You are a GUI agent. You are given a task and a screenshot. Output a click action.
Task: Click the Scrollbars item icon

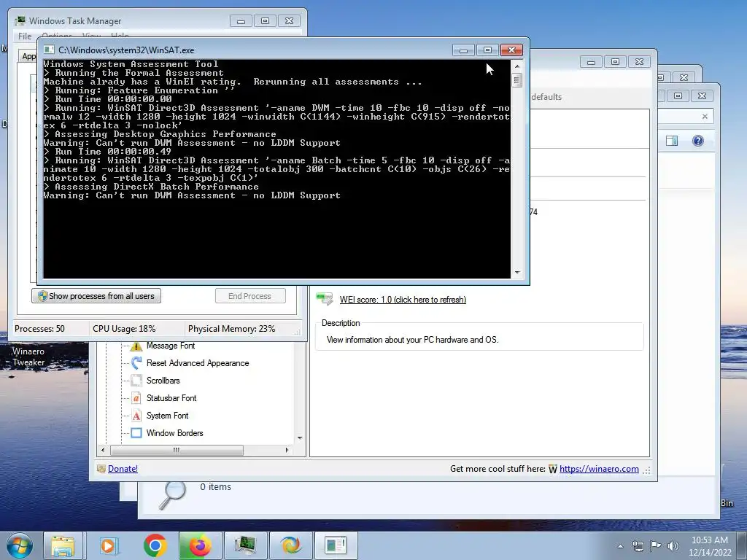click(x=136, y=381)
